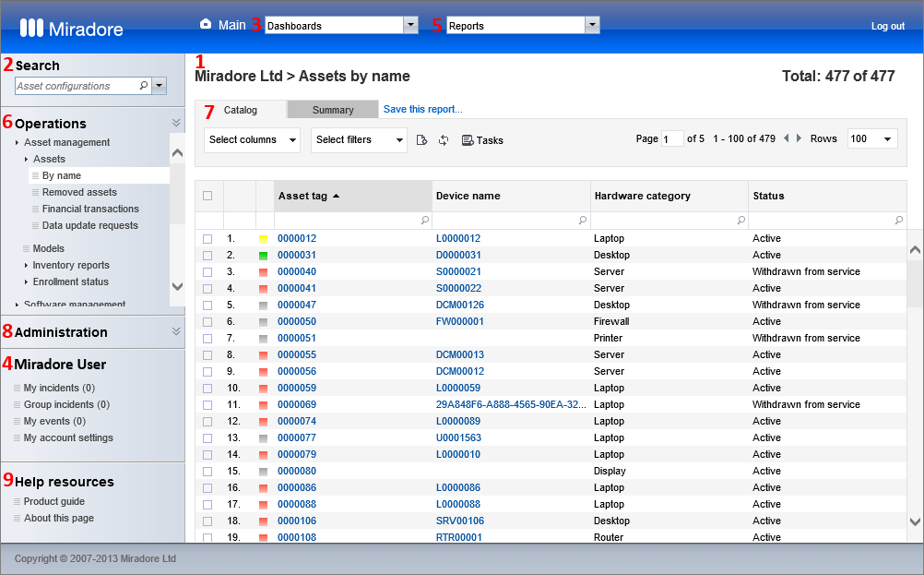Tick the select-all checkbox in table header
Screen dimensions: 924x575
pyautogui.click(x=207, y=196)
